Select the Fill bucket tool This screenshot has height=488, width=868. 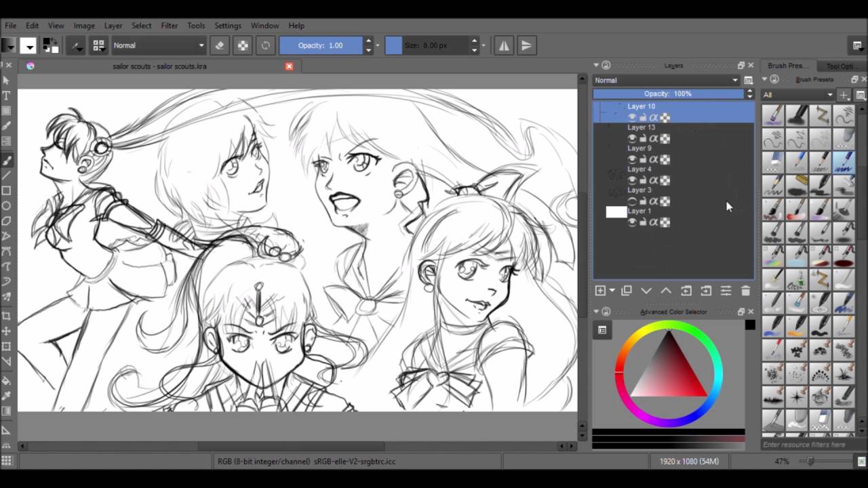pyautogui.click(x=7, y=381)
